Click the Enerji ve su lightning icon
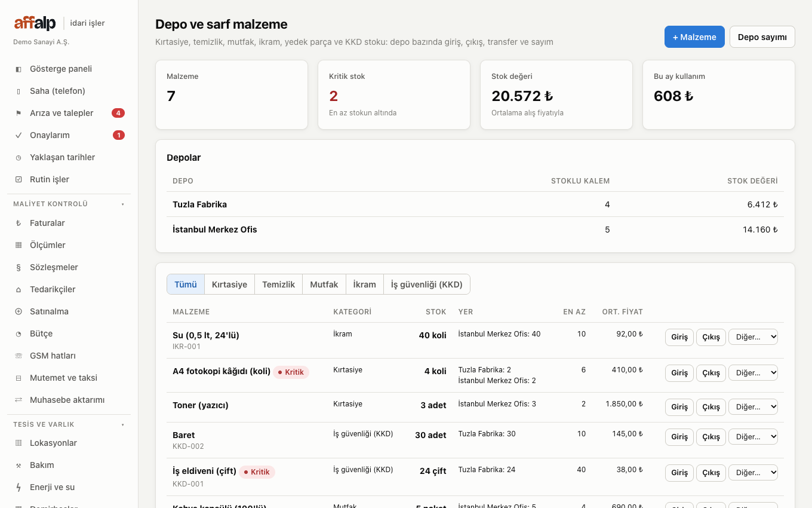This screenshot has width=812, height=508. (x=19, y=488)
